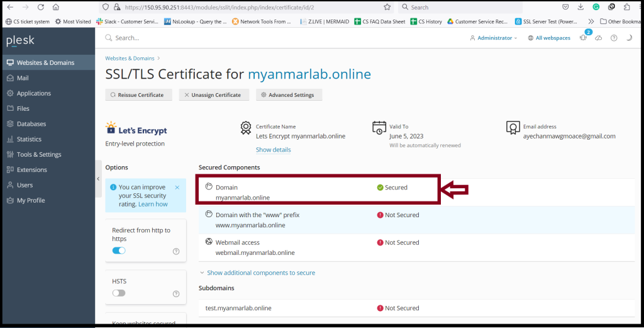644x328 pixels.
Task: Open the notifications bell icon
Action: point(583,38)
